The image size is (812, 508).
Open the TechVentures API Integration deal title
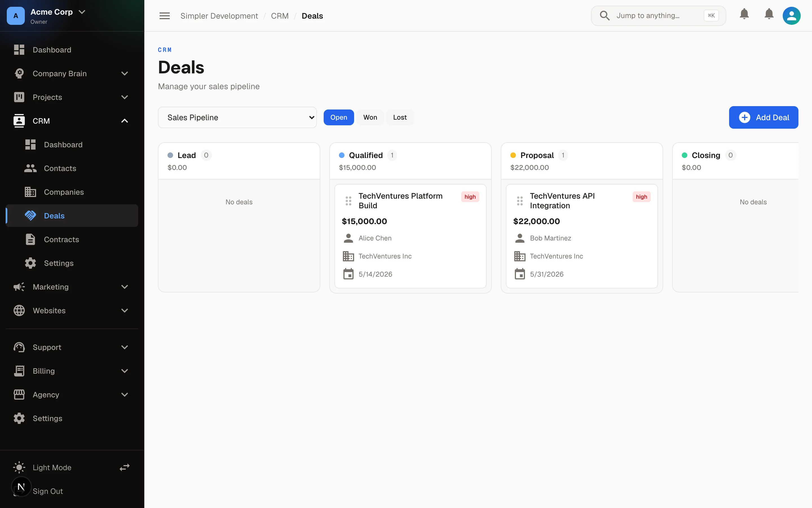coord(562,201)
